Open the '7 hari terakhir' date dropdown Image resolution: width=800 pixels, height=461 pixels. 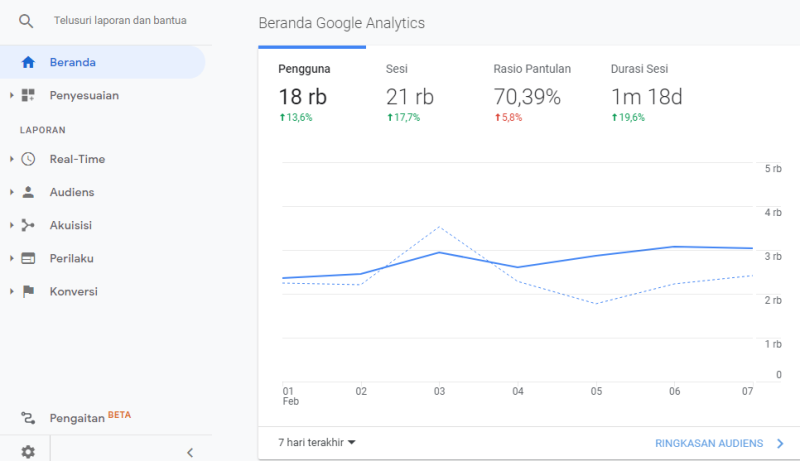click(316, 443)
